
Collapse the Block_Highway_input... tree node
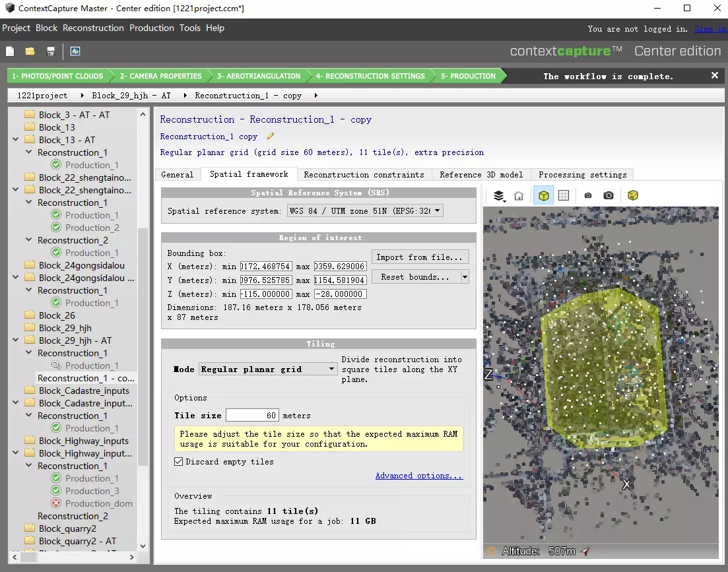click(x=16, y=453)
